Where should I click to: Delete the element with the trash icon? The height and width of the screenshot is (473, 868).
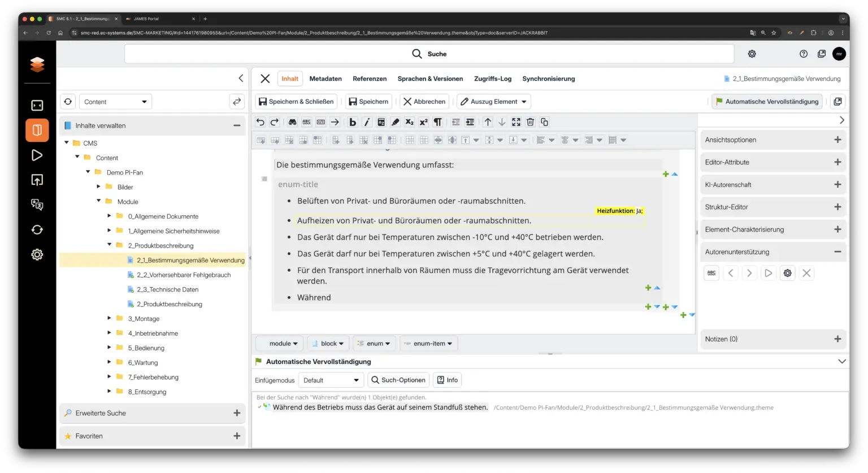(x=530, y=121)
